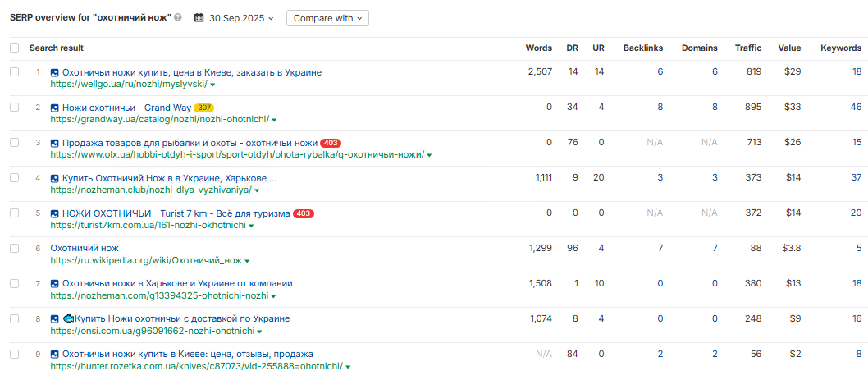Click traffic value 895 for Grand Way
Screen dimensions: 868x380
pyautogui.click(x=754, y=107)
